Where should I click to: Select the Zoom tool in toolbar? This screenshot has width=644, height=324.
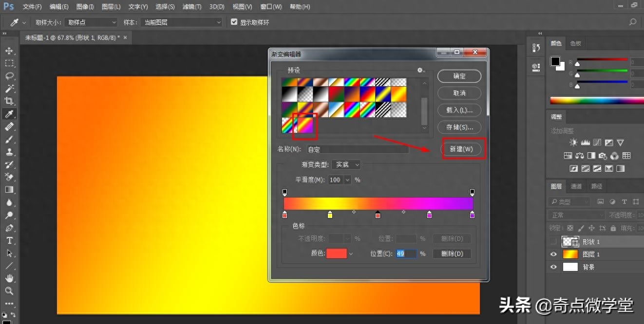pyautogui.click(x=9, y=291)
